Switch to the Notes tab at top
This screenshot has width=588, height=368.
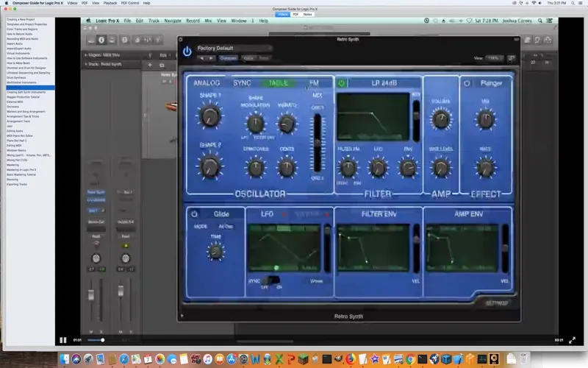pyautogui.click(x=307, y=14)
